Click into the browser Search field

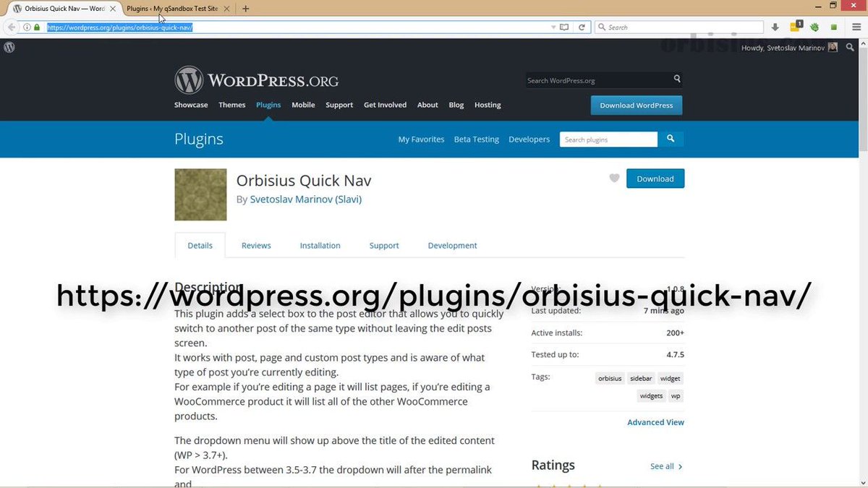click(x=679, y=27)
